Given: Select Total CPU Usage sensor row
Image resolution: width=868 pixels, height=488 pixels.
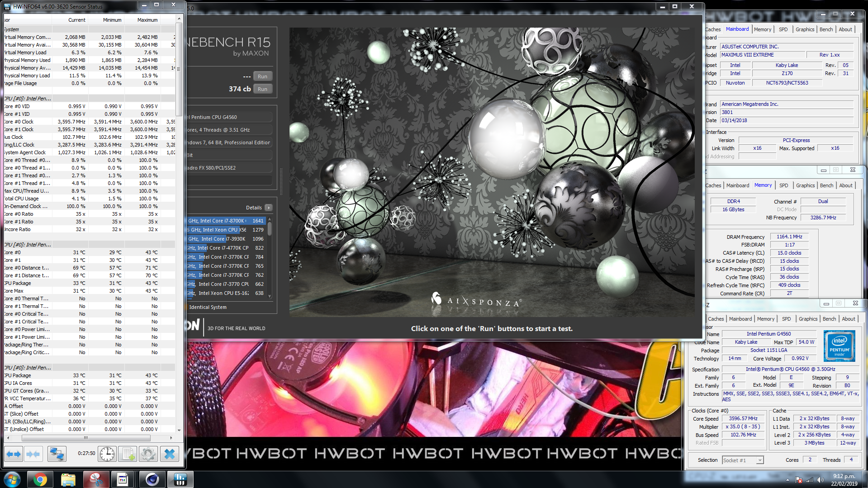Looking at the screenshot, I should click(x=90, y=199).
